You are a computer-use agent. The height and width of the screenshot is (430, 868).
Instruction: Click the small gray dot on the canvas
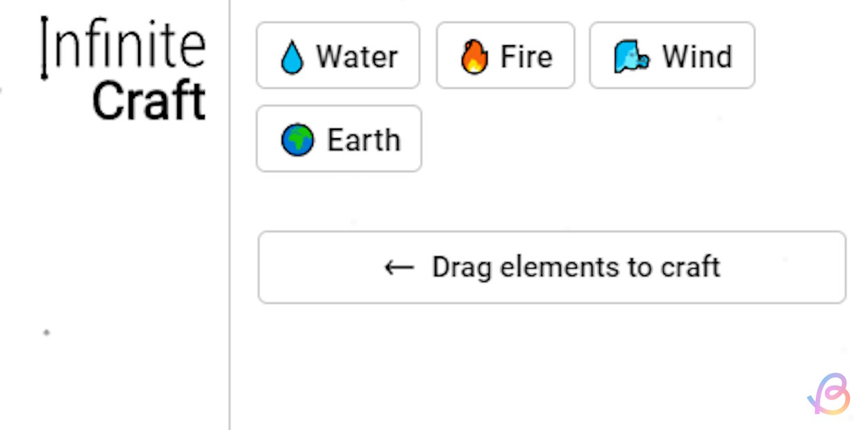coord(47,333)
